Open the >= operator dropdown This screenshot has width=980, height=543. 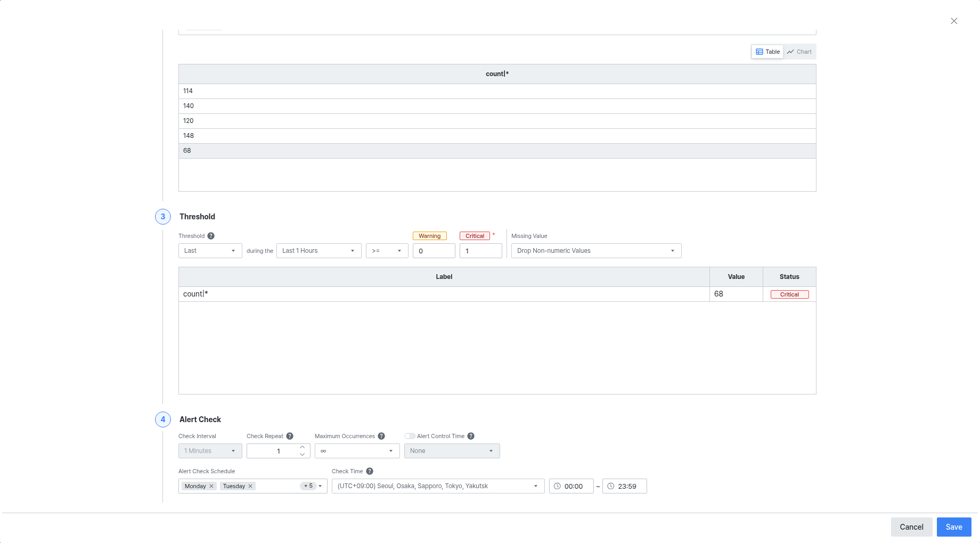(x=387, y=251)
